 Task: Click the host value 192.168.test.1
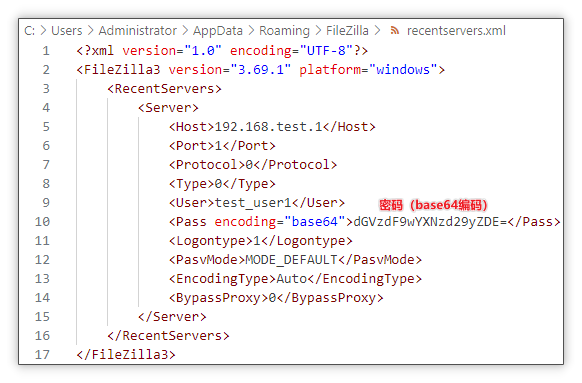click(x=269, y=127)
